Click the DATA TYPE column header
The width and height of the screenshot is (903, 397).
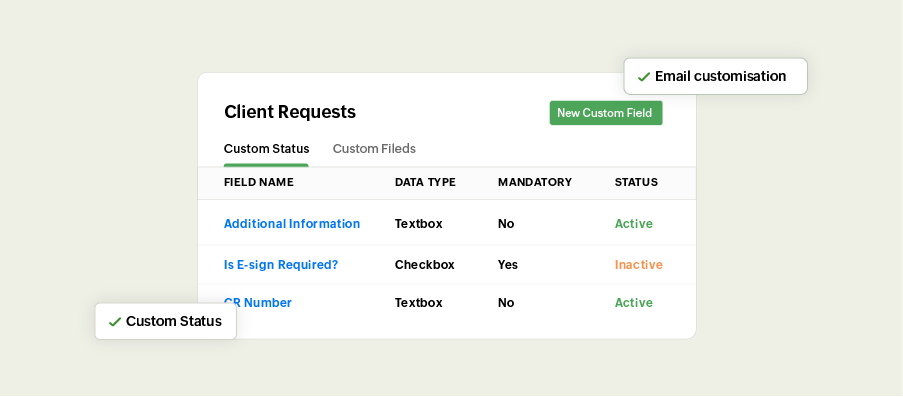(425, 182)
